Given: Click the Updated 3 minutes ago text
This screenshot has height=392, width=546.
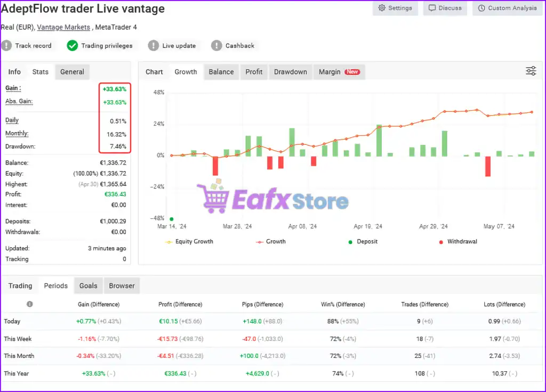Looking at the screenshot, I should pyautogui.click(x=107, y=248).
